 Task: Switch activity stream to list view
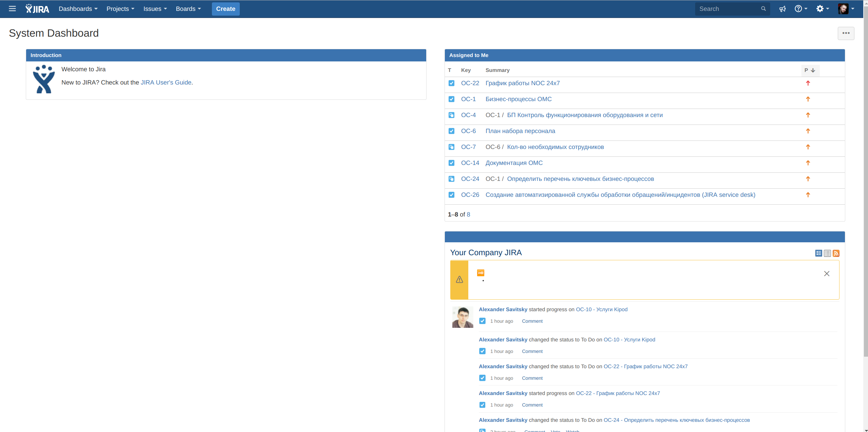[827, 253]
